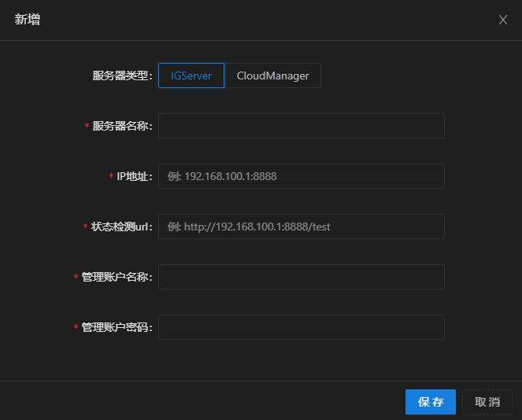Save the new server with 保存

[x=431, y=402]
